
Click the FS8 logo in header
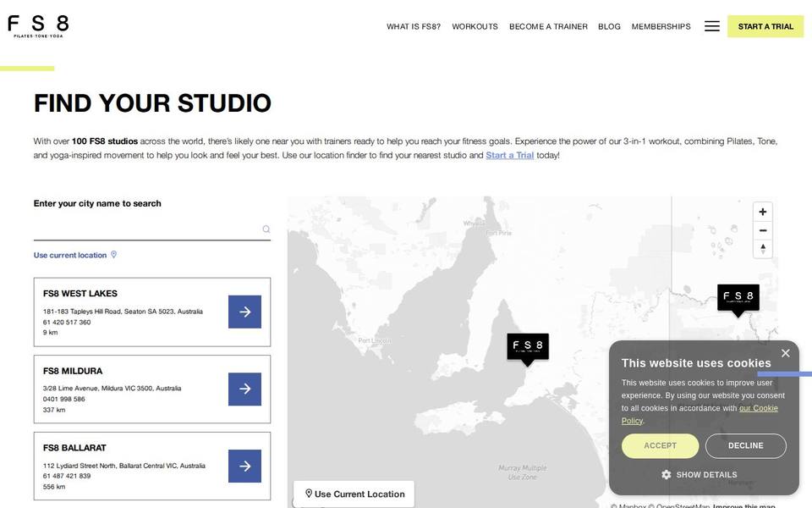point(38,26)
